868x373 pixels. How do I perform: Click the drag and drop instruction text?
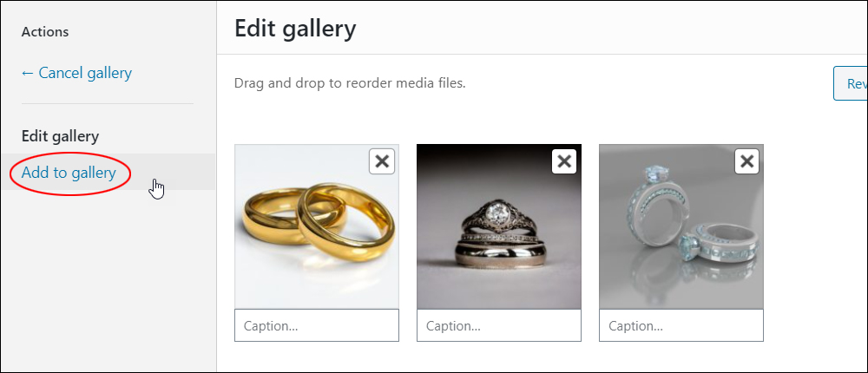[x=350, y=83]
